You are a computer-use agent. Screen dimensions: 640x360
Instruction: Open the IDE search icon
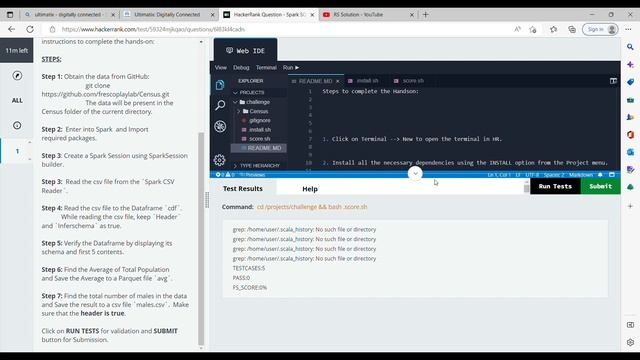(220, 105)
